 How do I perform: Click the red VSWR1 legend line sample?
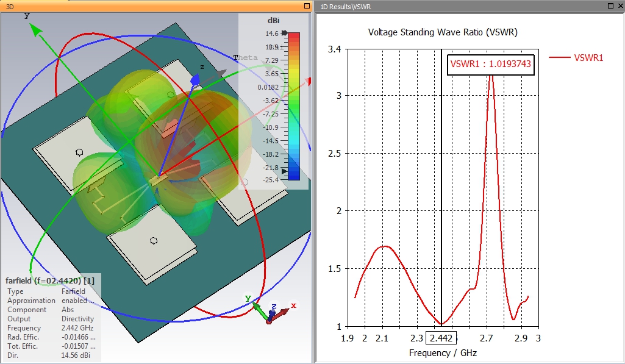click(x=560, y=58)
